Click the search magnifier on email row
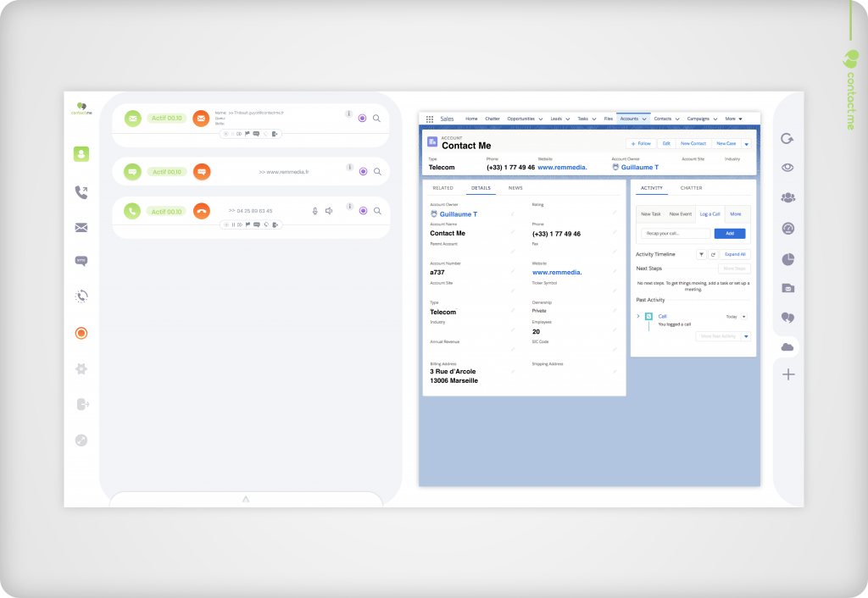 (376, 119)
